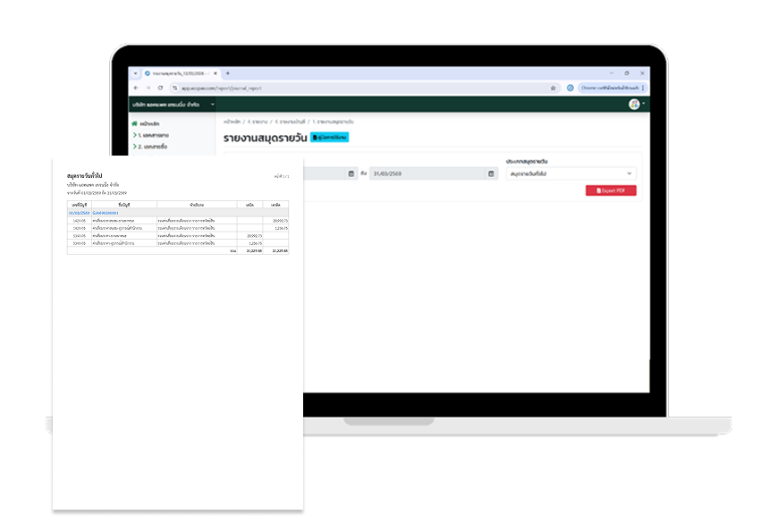Click the browser forward arrow
The width and height of the screenshot is (778, 532).
(148, 88)
